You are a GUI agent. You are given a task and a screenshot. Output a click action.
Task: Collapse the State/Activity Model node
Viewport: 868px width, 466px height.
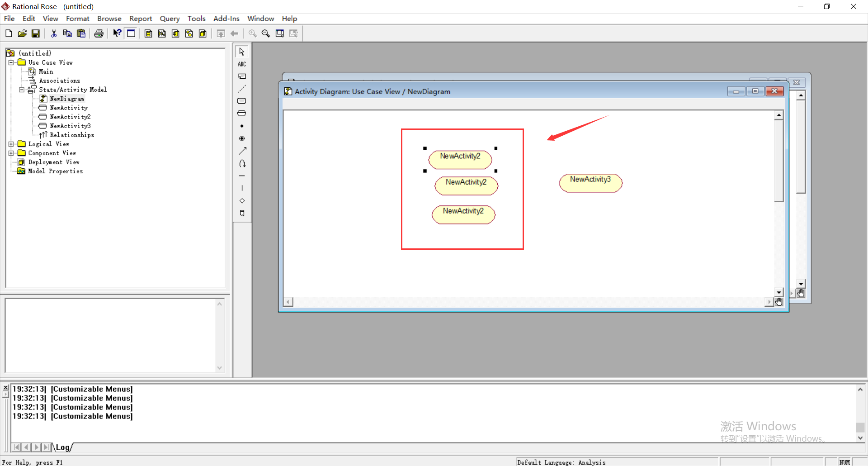tap(21, 90)
